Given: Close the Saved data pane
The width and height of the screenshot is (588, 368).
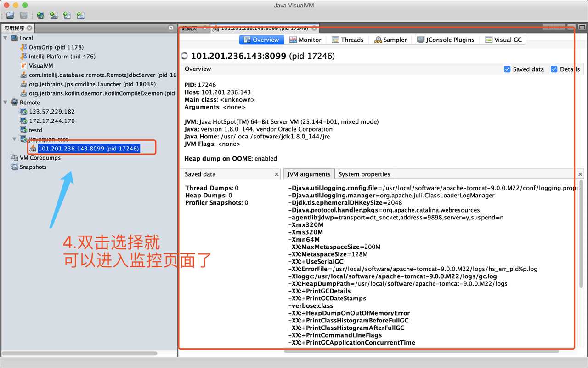Looking at the screenshot, I should (x=277, y=174).
